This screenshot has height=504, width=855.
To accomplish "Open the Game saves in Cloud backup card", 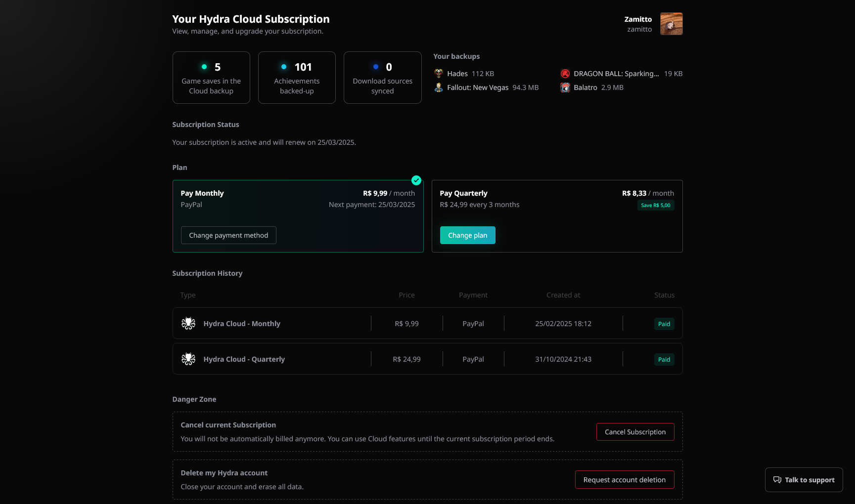I will click(211, 78).
